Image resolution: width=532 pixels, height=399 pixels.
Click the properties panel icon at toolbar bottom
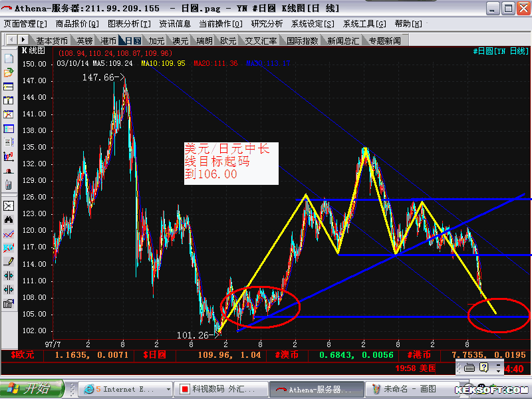click(9, 303)
